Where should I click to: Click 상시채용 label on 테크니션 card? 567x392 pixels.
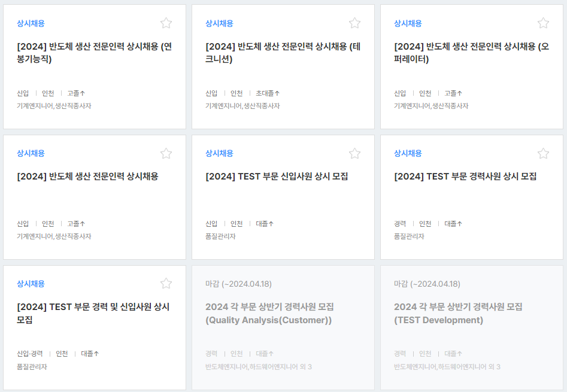[220, 23]
